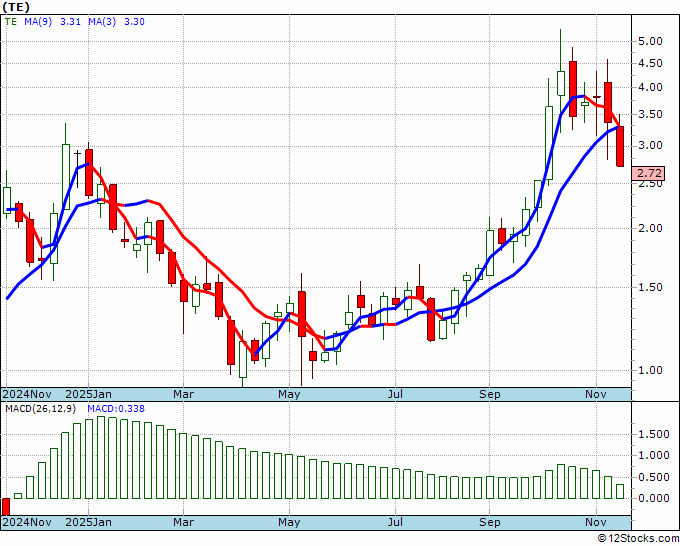Click the (TE) ticker title
This screenshot has height=546, width=680.
[x=16, y=7]
